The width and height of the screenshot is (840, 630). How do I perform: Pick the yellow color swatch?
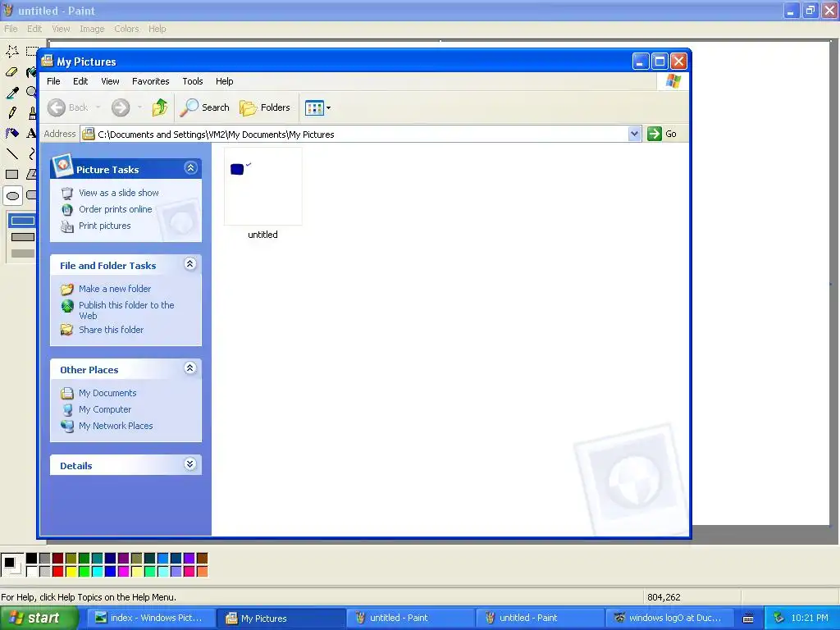[71, 572]
